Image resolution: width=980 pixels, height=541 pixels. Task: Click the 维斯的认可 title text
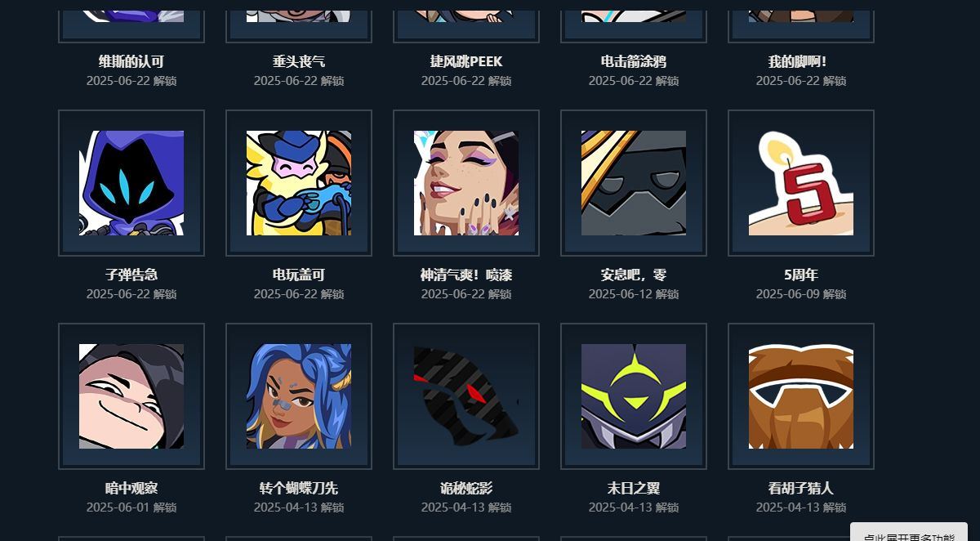point(131,61)
